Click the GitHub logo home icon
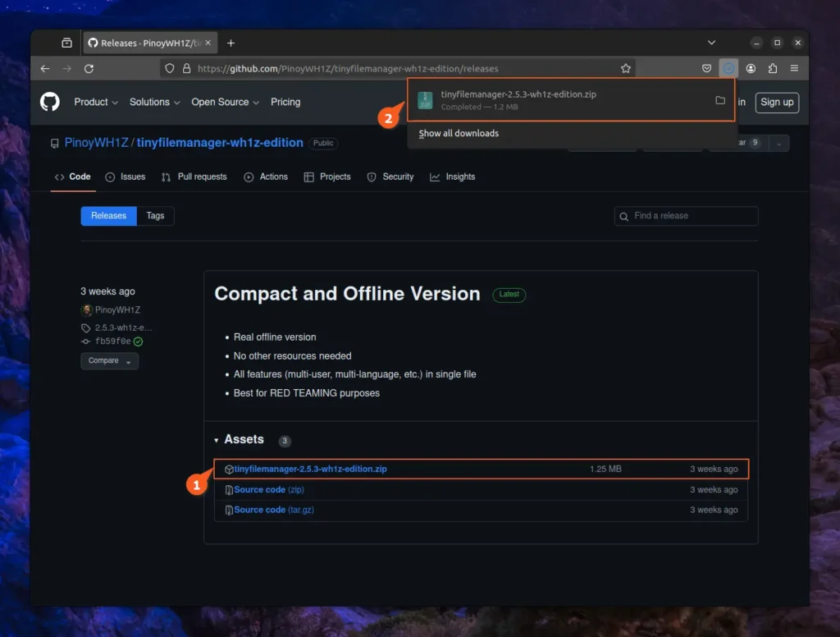The height and width of the screenshot is (637, 840). [50, 102]
